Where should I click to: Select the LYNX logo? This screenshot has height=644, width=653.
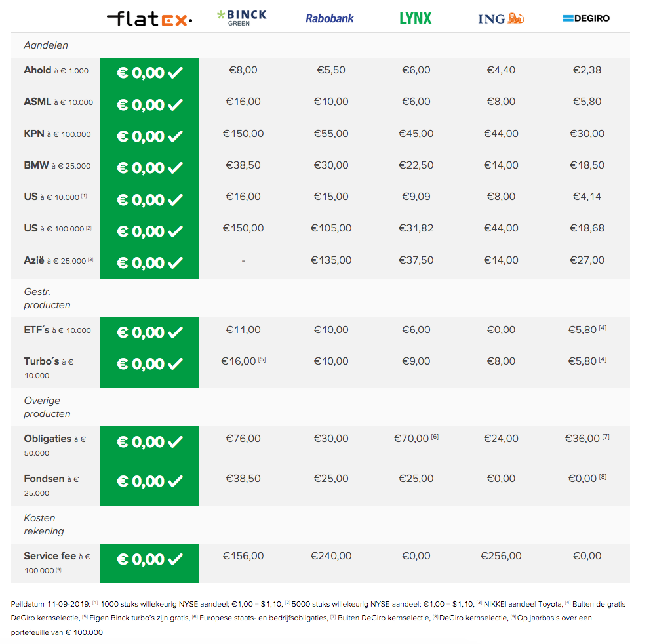(416, 18)
